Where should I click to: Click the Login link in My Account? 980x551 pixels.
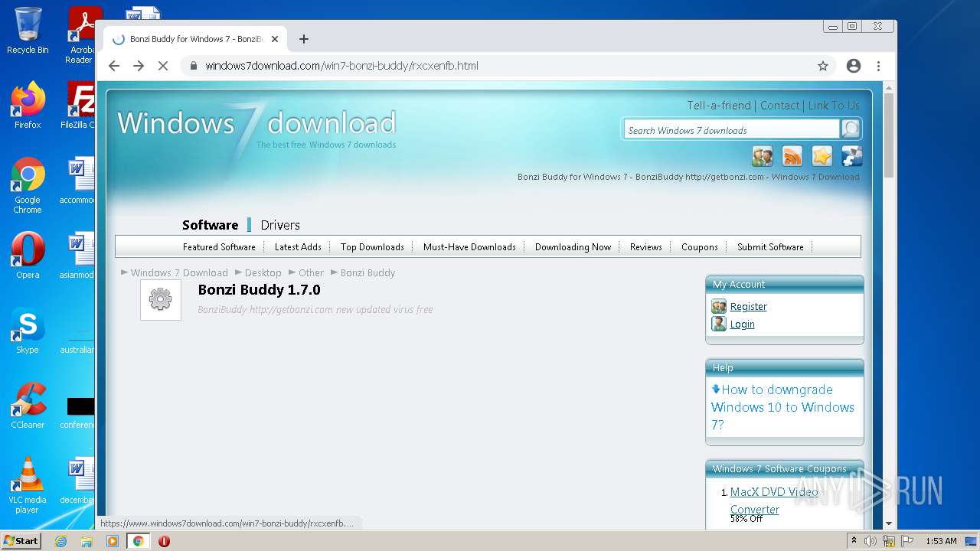[742, 324]
